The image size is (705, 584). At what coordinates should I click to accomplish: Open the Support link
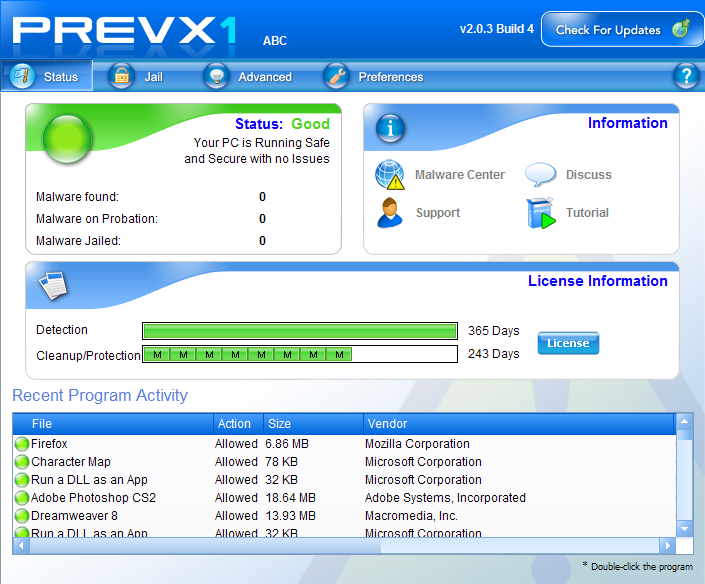pyautogui.click(x=438, y=213)
